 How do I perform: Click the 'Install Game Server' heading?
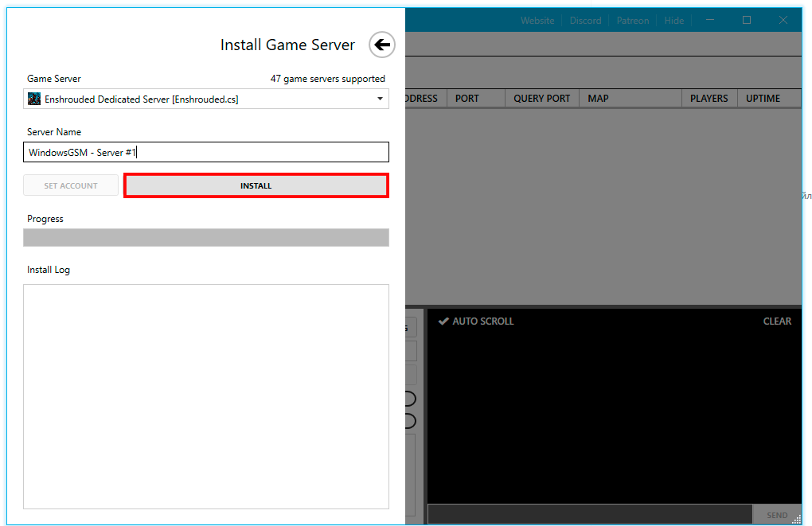(x=287, y=45)
